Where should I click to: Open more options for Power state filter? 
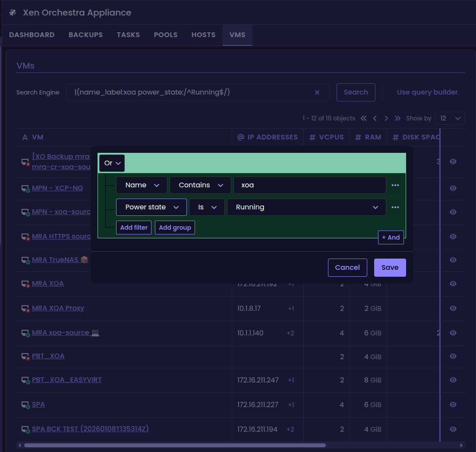click(x=395, y=207)
